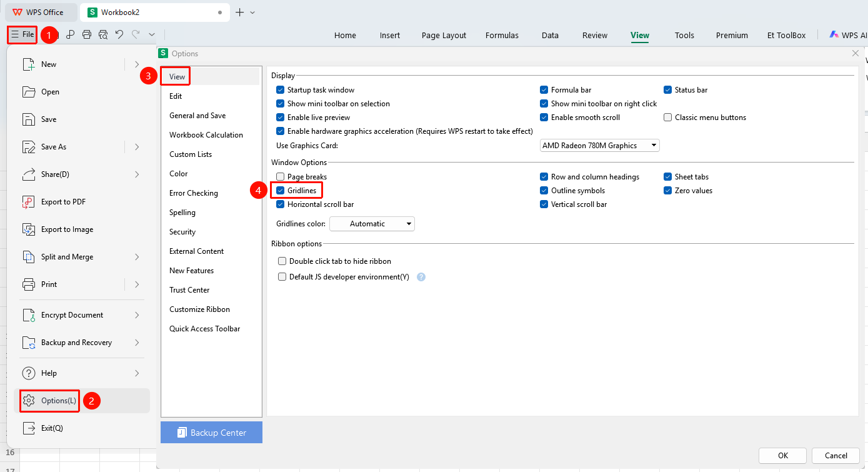The height and width of the screenshot is (472, 868).
Task: Click the Export to PDF quick-access toolbar icon
Action: click(x=71, y=35)
